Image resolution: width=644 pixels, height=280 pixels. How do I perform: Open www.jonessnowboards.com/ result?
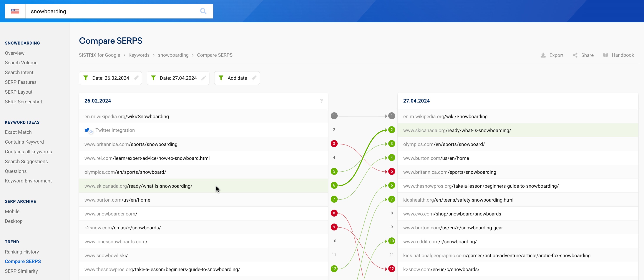116,242
